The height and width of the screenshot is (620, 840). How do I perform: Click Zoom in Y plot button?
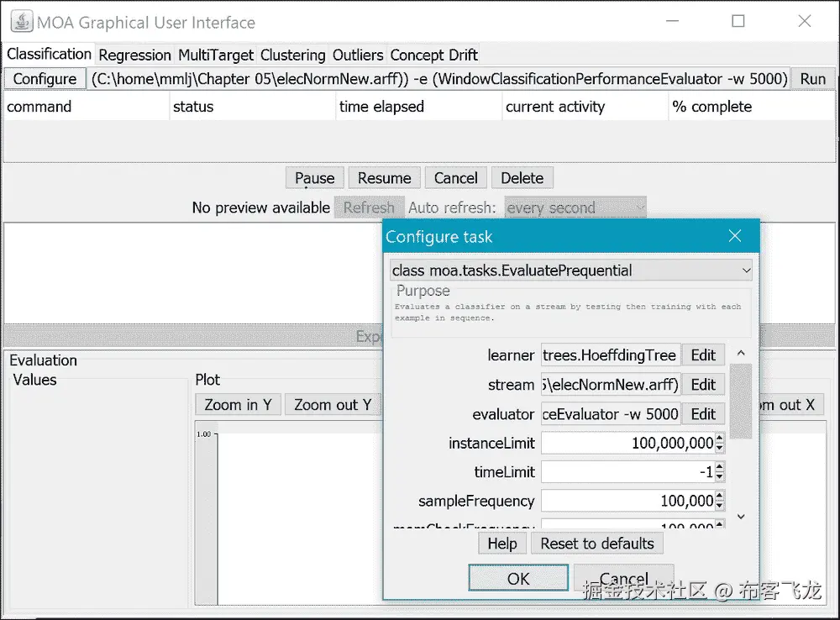point(238,405)
